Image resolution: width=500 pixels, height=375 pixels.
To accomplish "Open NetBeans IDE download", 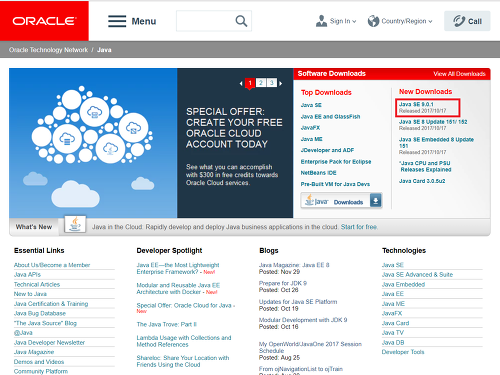I will tap(318, 173).
